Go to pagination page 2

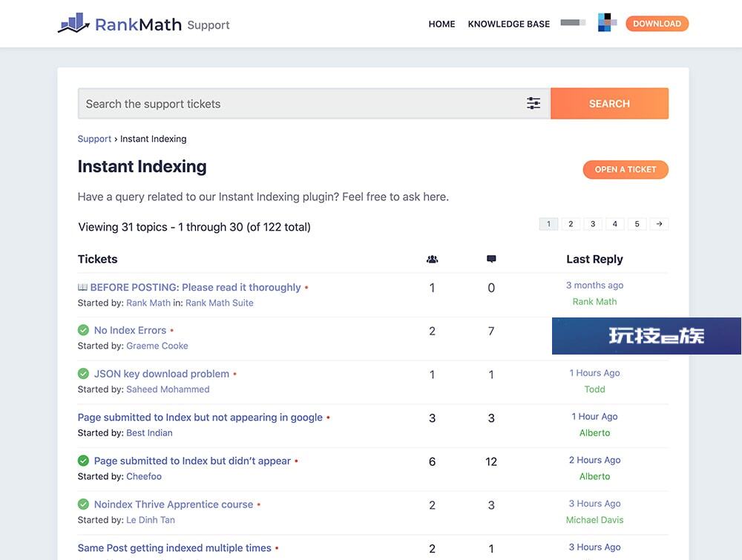(571, 224)
